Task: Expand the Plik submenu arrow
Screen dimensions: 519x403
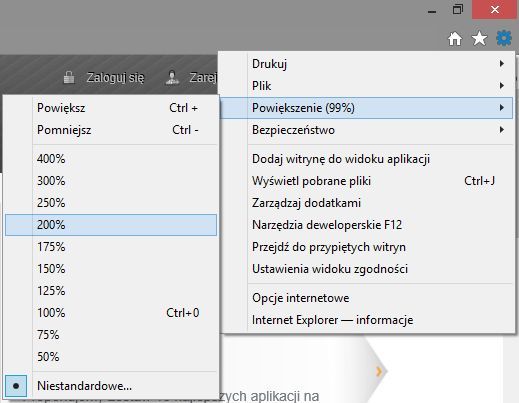Action: pyautogui.click(x=502, y=86)
